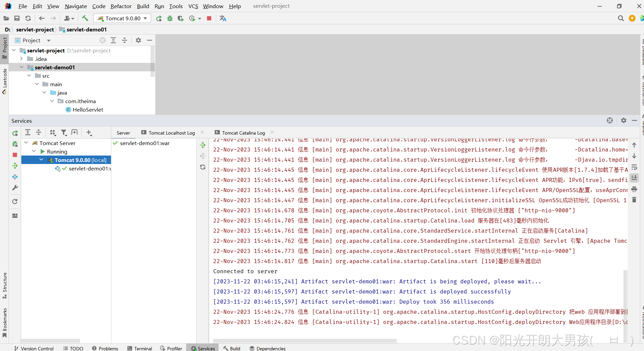Open the Dependencies tool window

pyautogui.click(x=268, y=348)
